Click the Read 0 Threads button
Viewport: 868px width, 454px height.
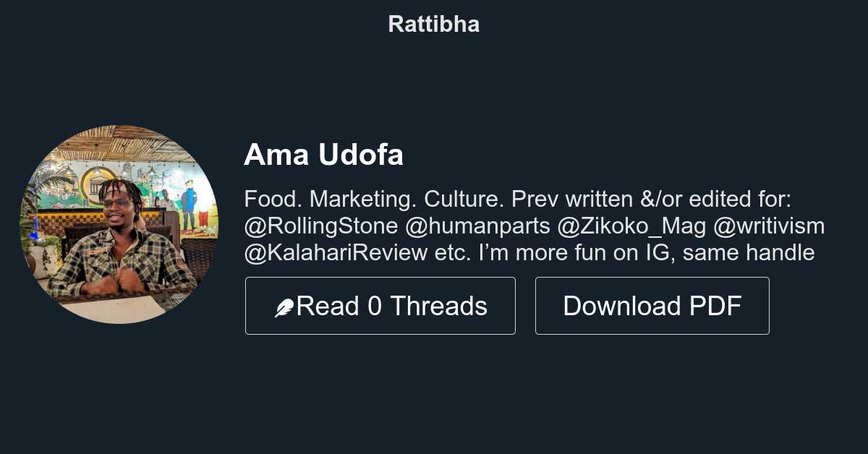(x=380, y=305)
